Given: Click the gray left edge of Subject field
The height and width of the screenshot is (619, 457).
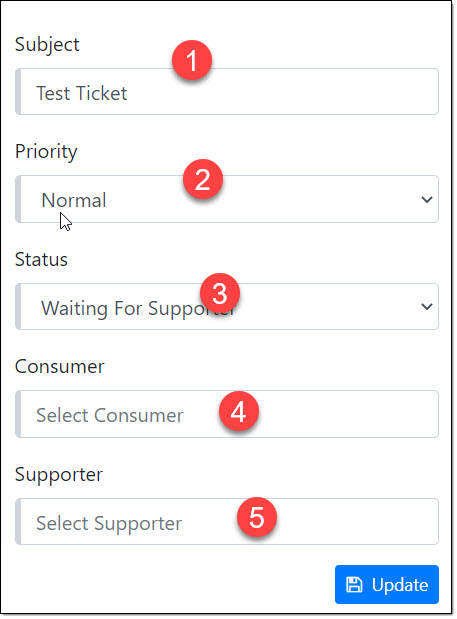Looking at the screenshot, I should pyautogui.click(x=18, y=92).
